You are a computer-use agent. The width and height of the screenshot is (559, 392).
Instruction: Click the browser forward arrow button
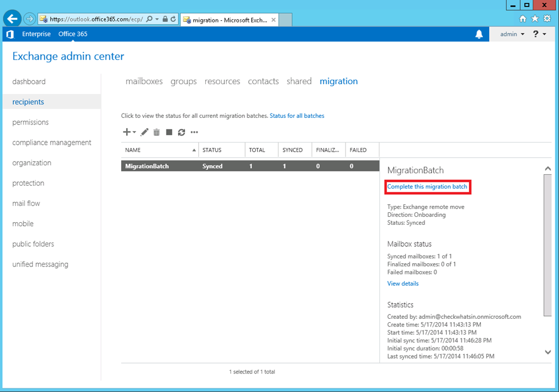coord(29,19)
